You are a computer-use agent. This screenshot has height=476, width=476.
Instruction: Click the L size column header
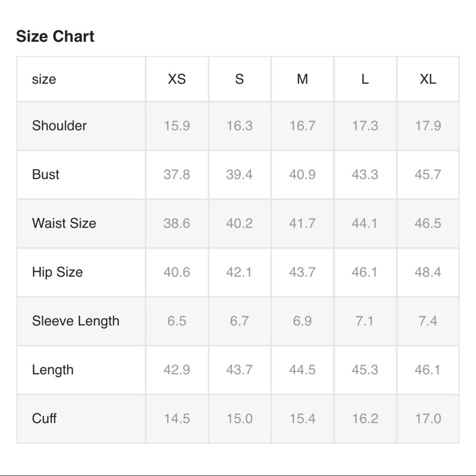pos(365,79)
